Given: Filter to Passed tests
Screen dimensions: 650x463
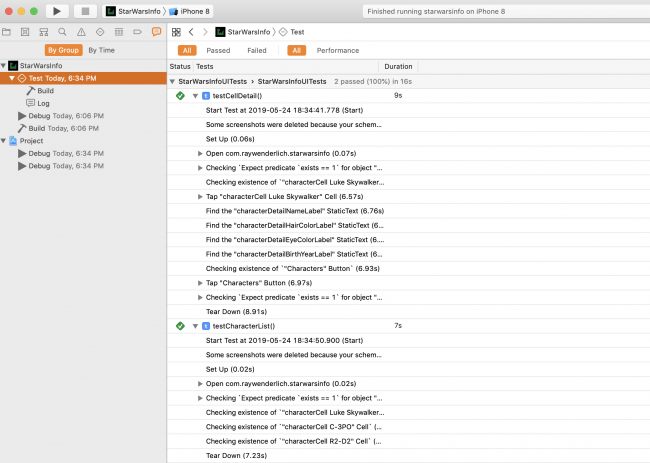Looking at the screenshot, I should [218, 51].
